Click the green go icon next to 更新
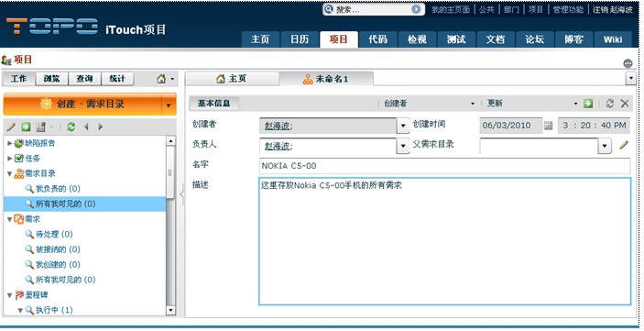 click(x=588, y=104)
